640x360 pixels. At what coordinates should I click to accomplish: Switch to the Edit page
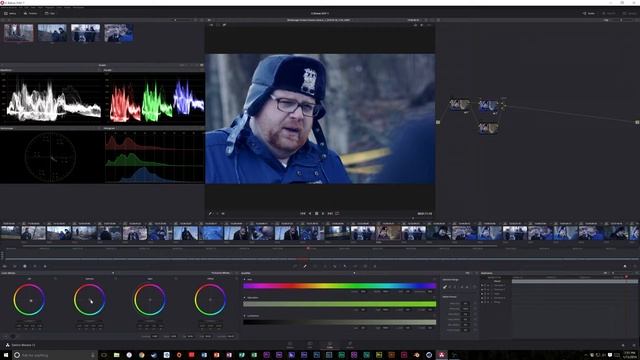[x=310, y=345]
